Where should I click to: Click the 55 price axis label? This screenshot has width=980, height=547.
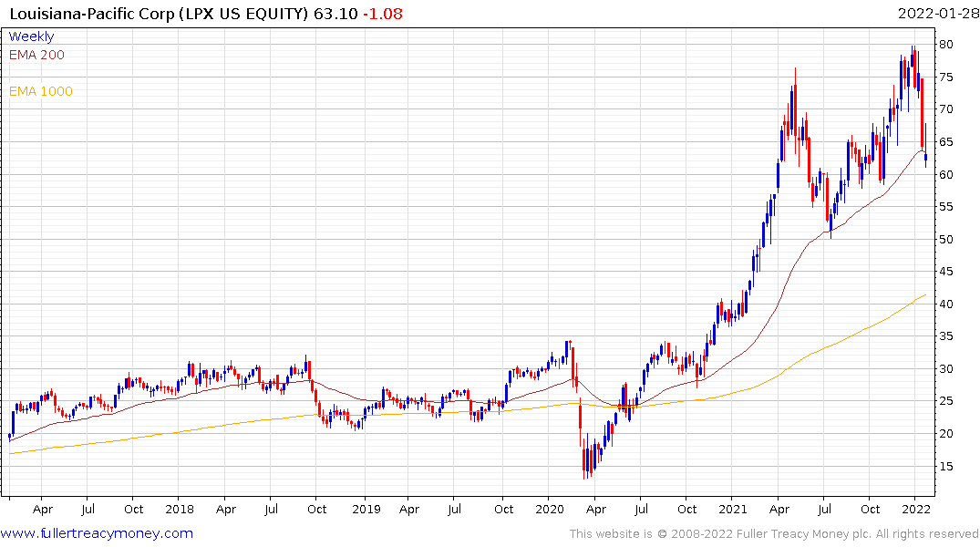click(945, 207)
